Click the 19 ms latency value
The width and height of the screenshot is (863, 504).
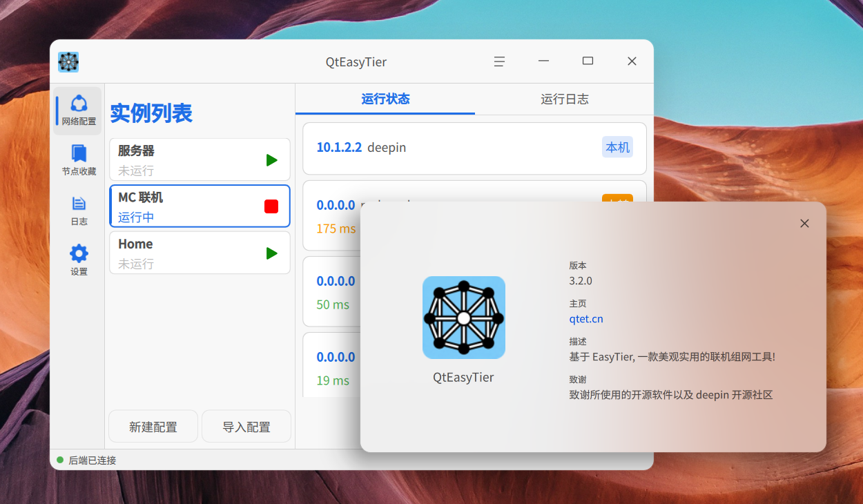[333, 380]
